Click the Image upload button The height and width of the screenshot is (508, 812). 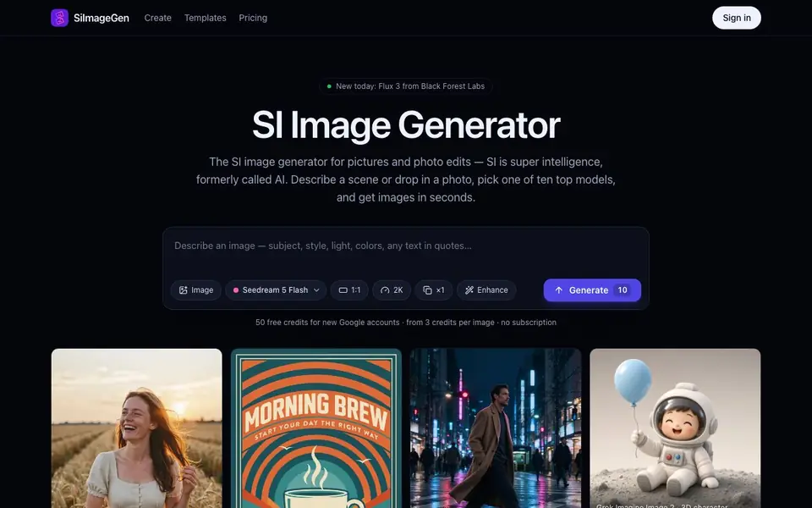click(195, 290)
